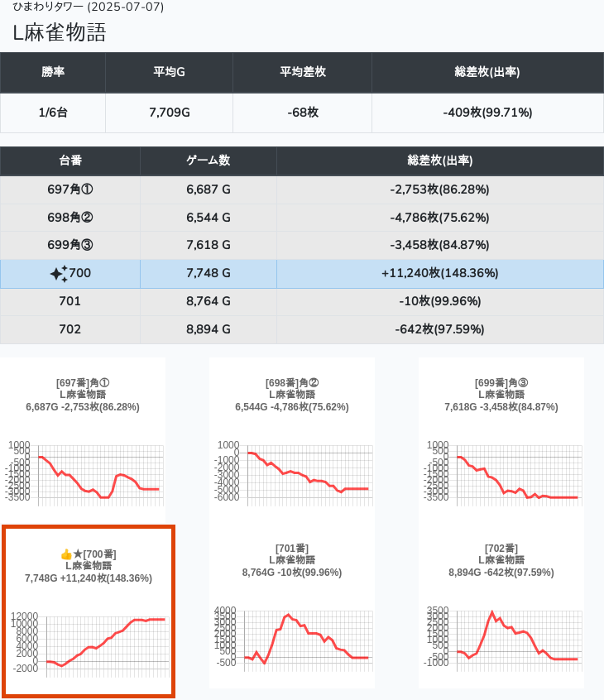Click the -2,753枚(86.28%) table cell
This screenshot has height=700, width=604.
439,189
